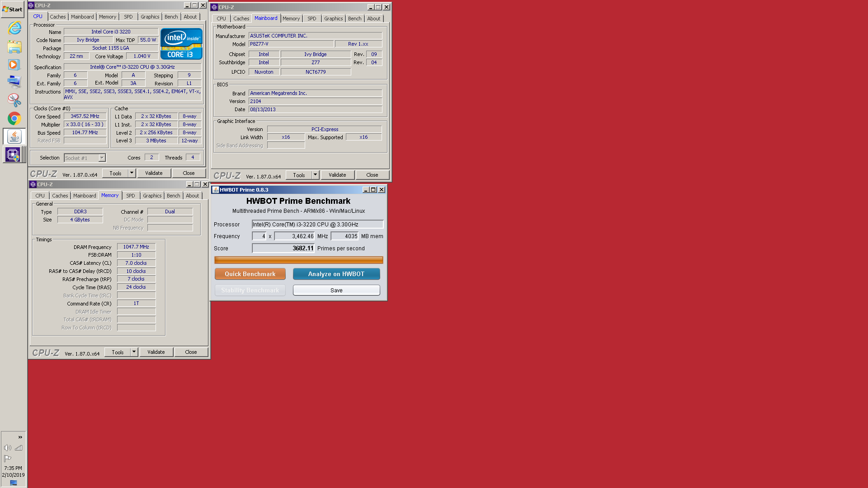Open Windows Explorer folder icon on taskbar
The width and height of the screenshot is (868, 488).
point(14,47)
